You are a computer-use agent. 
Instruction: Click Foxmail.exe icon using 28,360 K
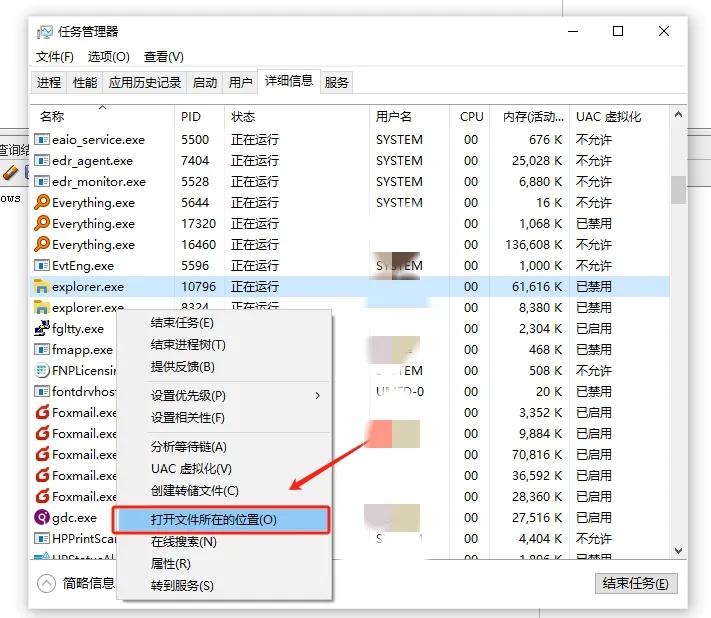coord(42,496)
